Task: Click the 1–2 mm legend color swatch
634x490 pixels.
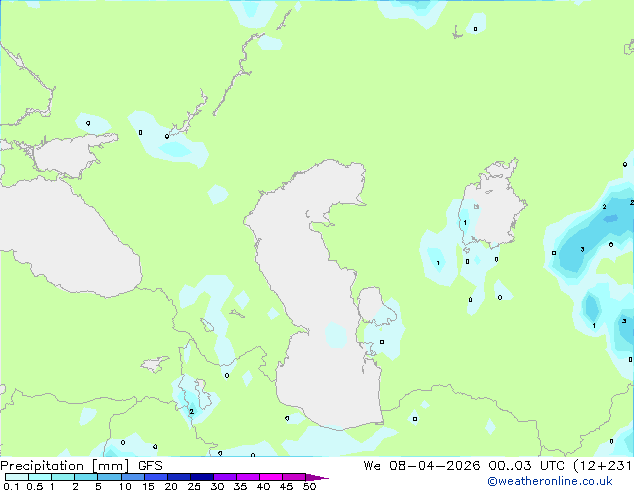Action: [63, 477]
